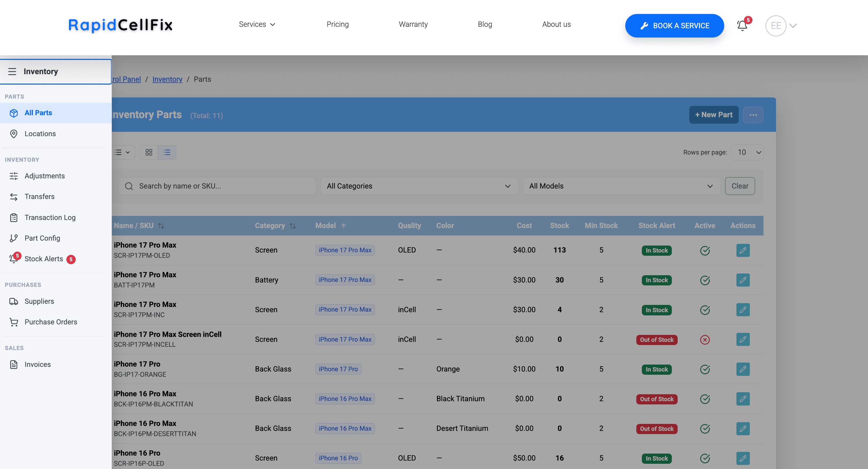Open Invoices page

(56, 364)
